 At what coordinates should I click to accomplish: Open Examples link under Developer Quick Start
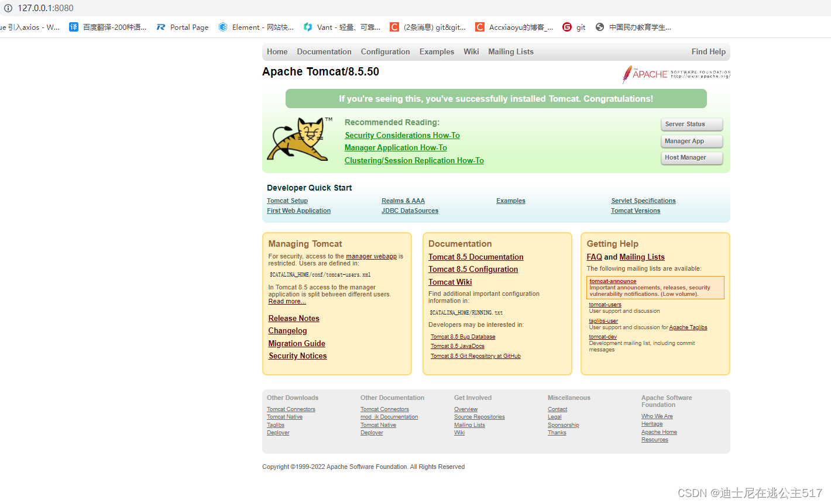(x=511, y=201)
